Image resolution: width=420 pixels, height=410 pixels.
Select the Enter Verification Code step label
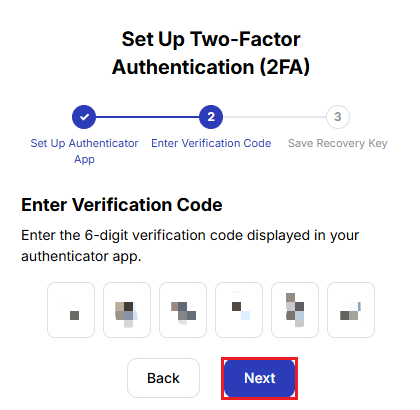[x=211, y=143]
